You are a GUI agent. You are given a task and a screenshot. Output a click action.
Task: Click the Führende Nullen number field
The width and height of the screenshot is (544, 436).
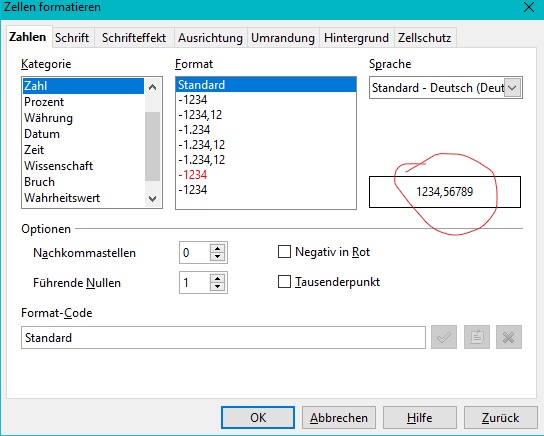click(x=195, y=282)
